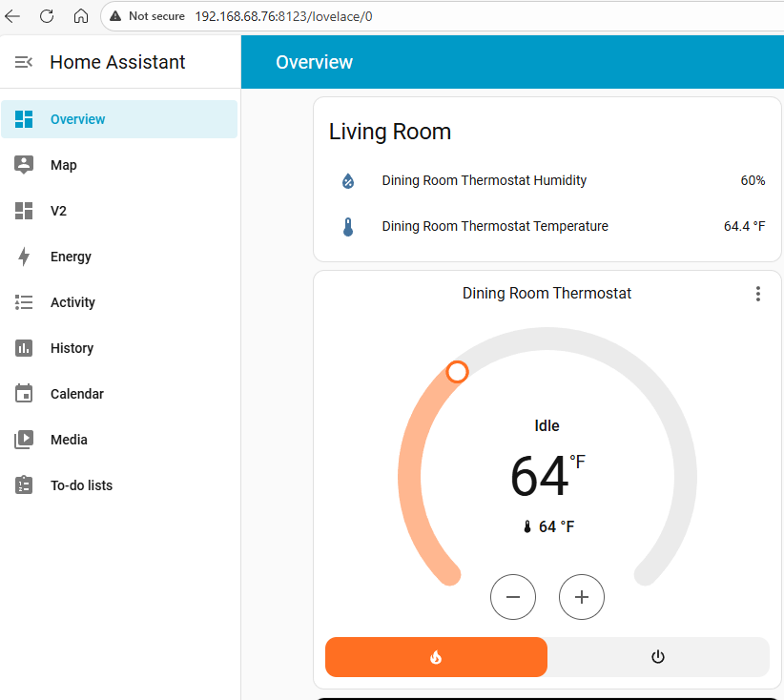Turn off thermostat with power button

[657, 657]
